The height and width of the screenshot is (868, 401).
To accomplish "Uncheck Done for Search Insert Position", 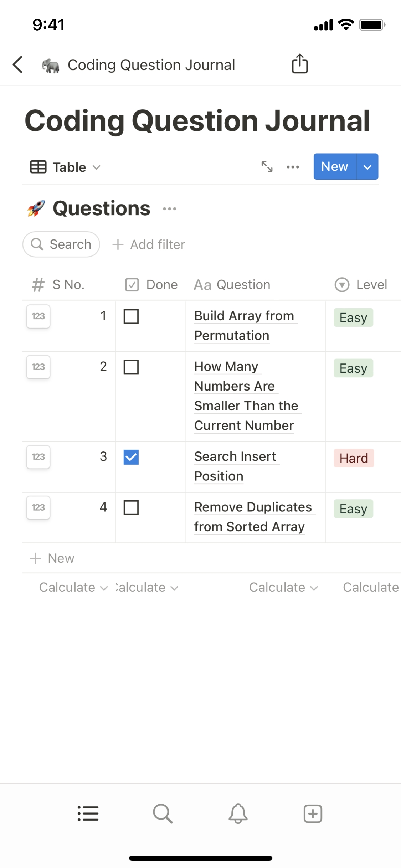I will click(x=131, y=457).
